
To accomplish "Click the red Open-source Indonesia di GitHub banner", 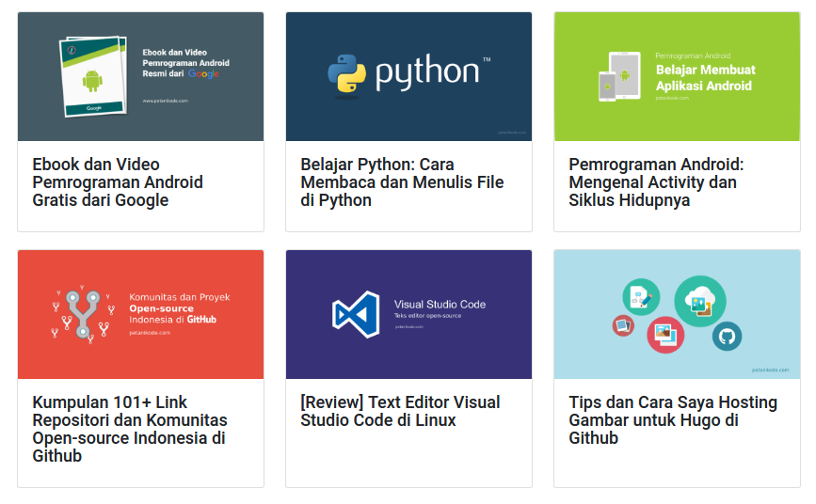I will (140, 314).
